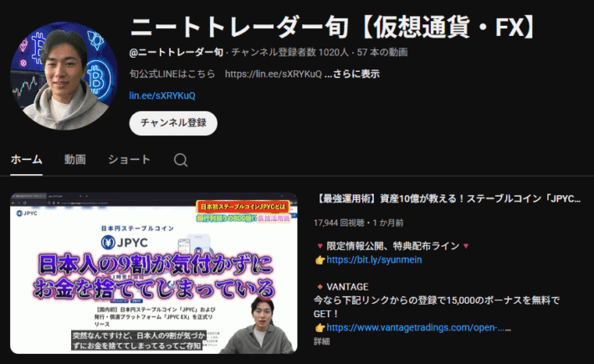Screen dimensions: 594x364
Task: Open the 【最強運用術】 video title
Action: (448, 199)
